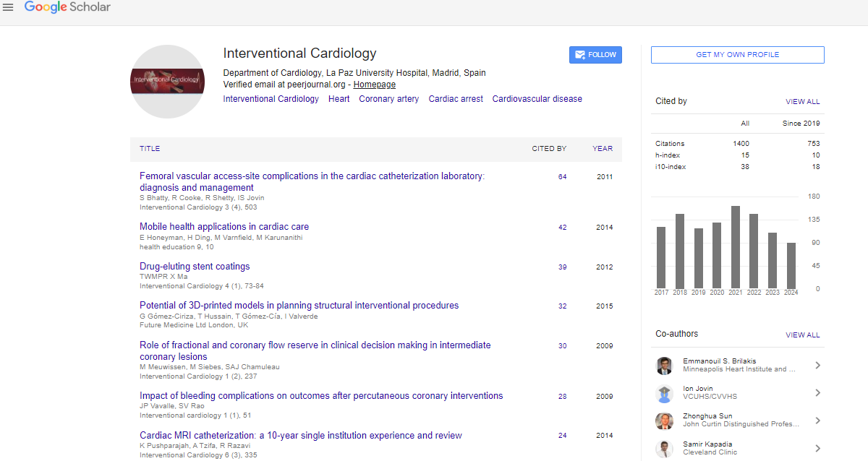Click the 2022 citation bar in chart
This screenshot has height=461, width=868.
click(x=754, y=251)
